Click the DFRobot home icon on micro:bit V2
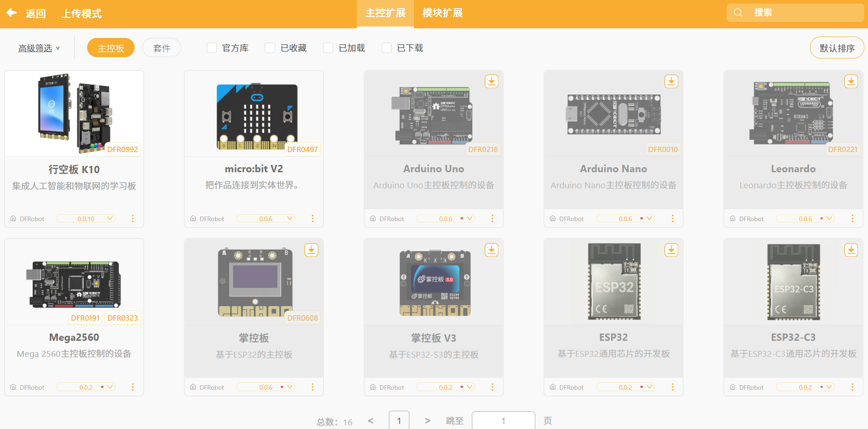Screen dimensions: 868x429 pos(193,218)
